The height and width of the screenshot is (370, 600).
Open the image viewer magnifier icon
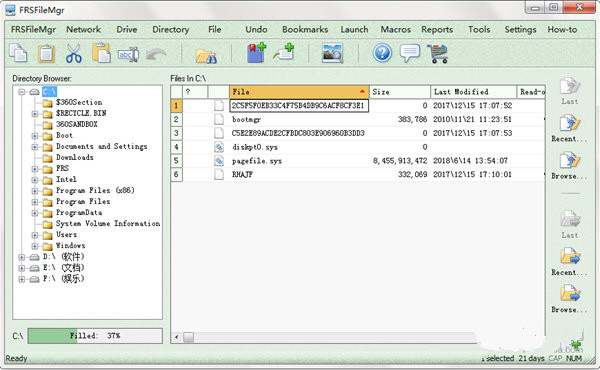coord(333,53)
